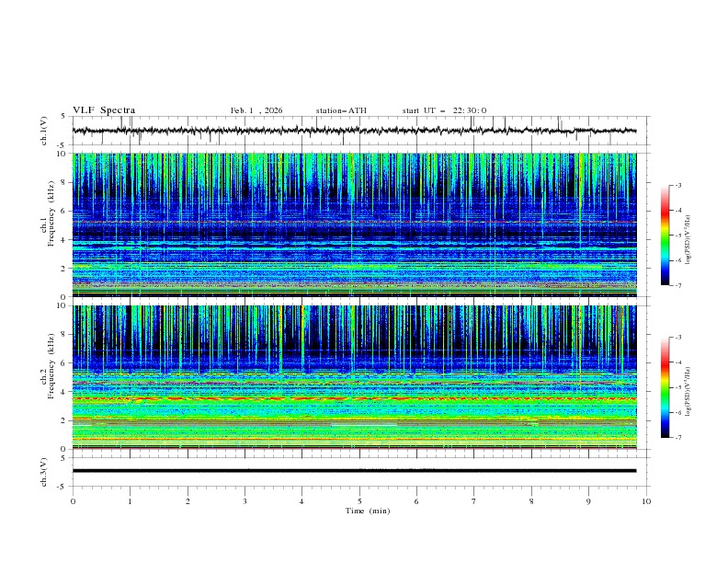The width and height of the screenshot is (728, 563).
Task: Click the ch.1 colorbar "log(PSD)(V²/Hz)" label
Action: click(x=688, y=240)
